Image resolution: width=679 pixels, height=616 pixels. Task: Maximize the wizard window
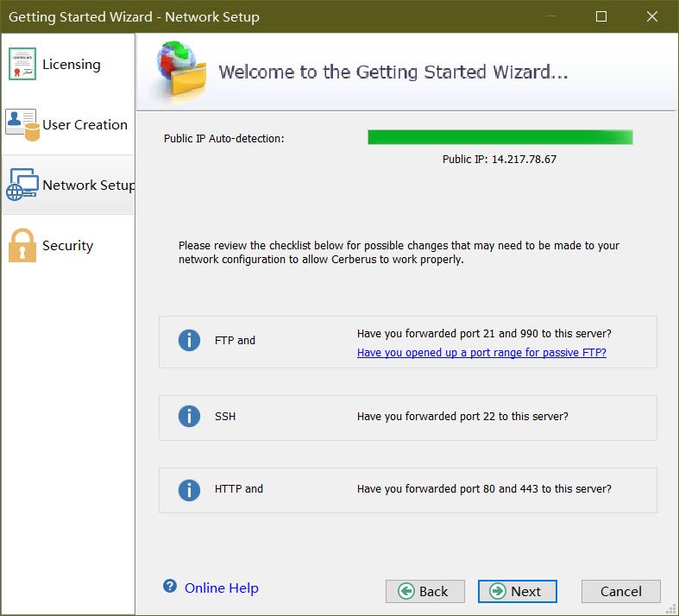601,16
